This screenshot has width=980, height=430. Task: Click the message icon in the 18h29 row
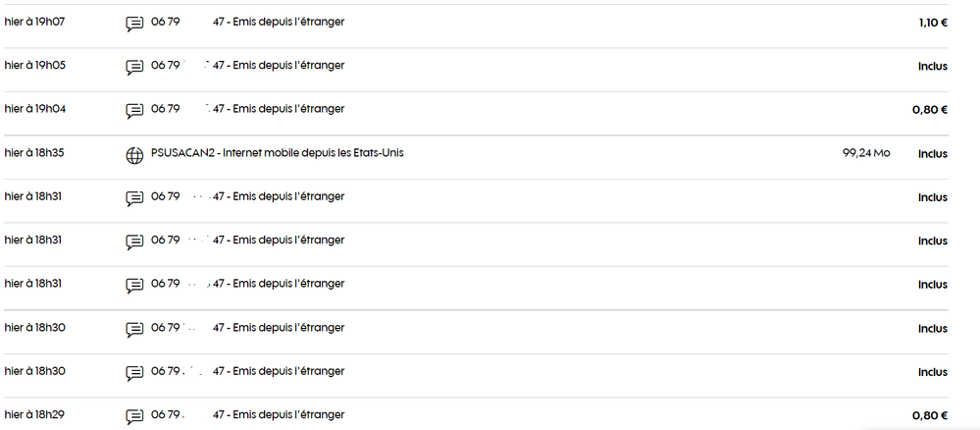[x=134, y=417]
